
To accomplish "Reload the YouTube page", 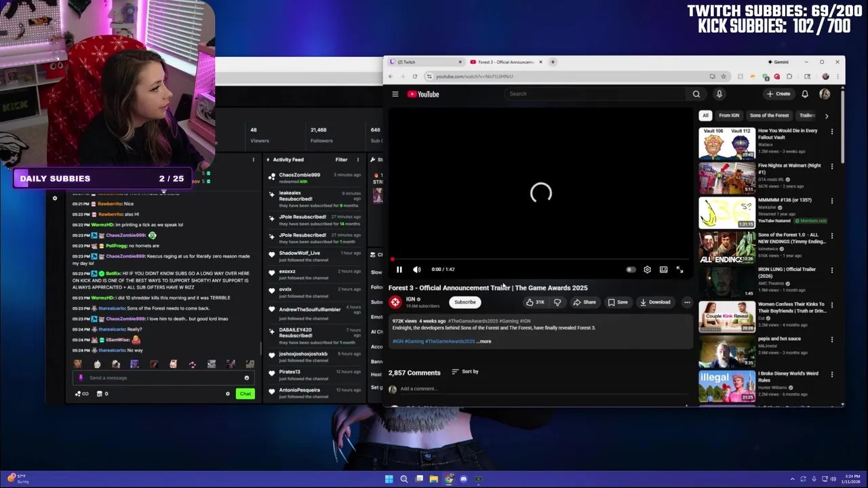I will pos(415,77).
